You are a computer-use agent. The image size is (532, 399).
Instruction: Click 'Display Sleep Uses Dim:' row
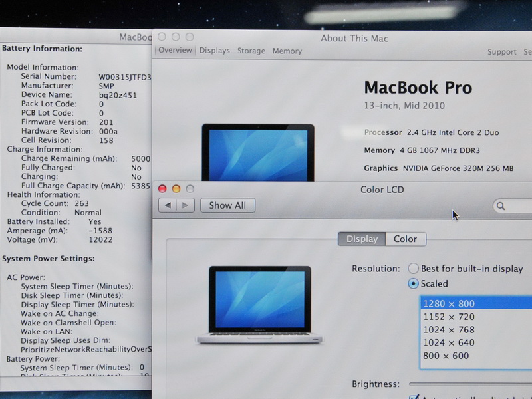coord(65,340)
